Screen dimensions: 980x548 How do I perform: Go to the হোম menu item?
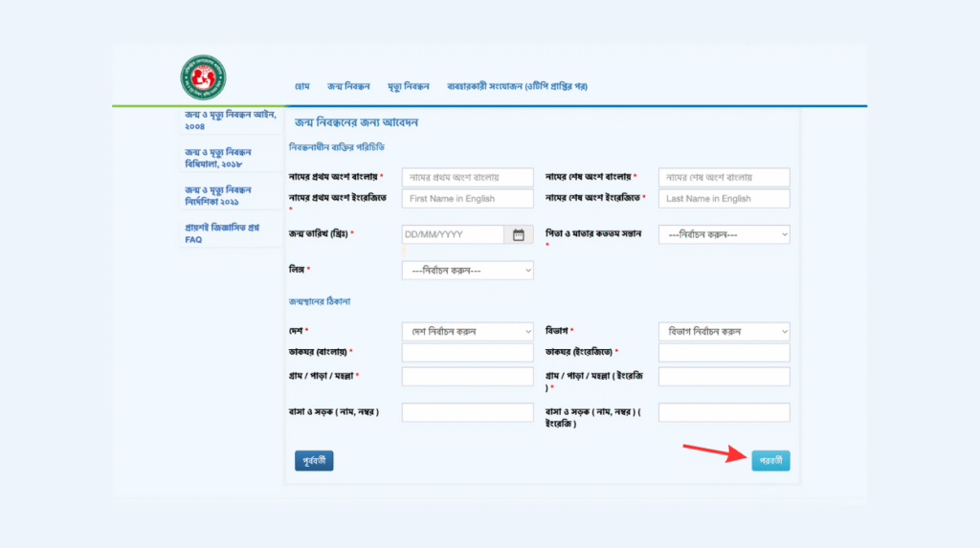point(302,87)
